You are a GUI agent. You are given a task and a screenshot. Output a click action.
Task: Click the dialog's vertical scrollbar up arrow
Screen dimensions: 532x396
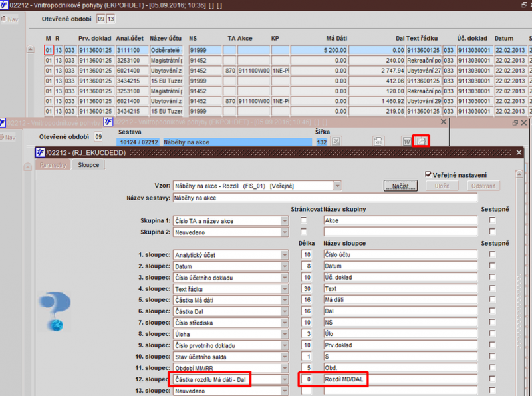pyautogui.click(x=519, y=174)
